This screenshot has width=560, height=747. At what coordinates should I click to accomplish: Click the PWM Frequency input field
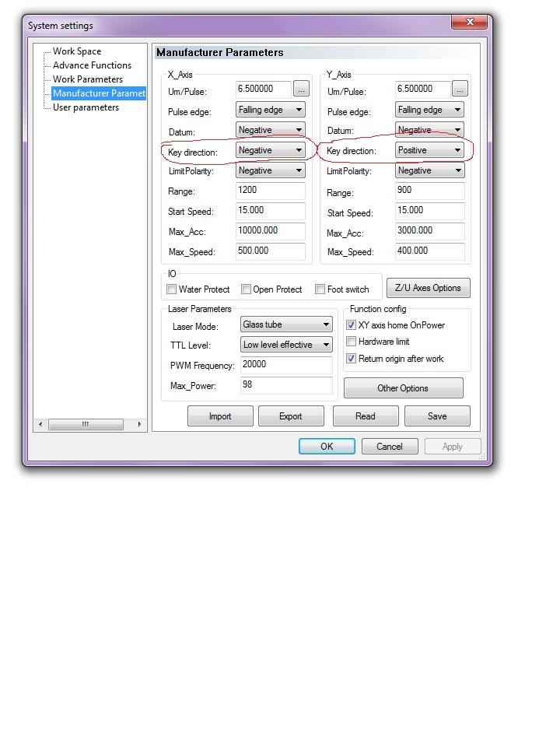pos(285,365)
